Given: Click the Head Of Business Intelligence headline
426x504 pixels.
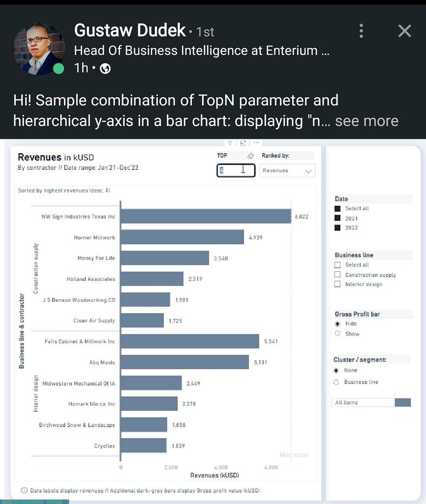Looking at the screenshot, I should (x=202, y=50).
